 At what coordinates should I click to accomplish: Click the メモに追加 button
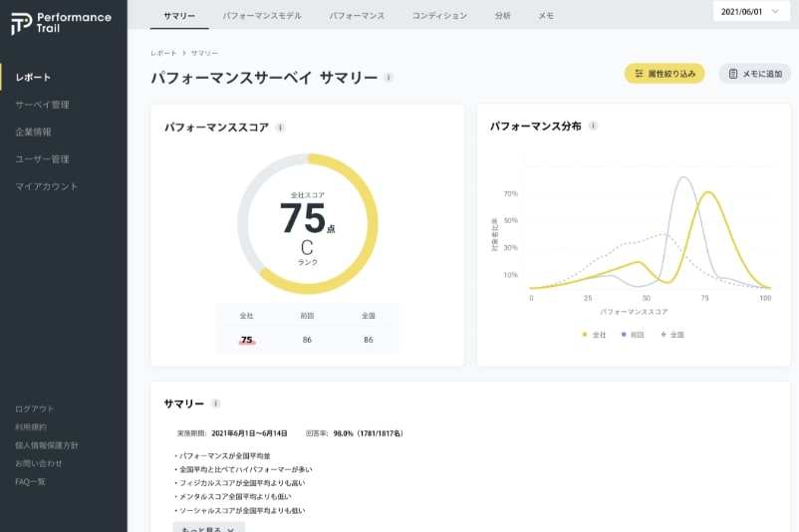coord(755,74)
